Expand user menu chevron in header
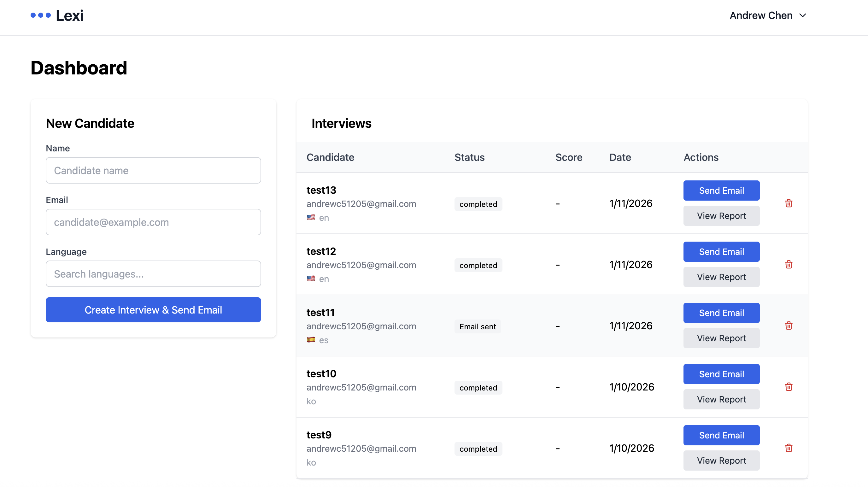 click(x=803, y=15)
